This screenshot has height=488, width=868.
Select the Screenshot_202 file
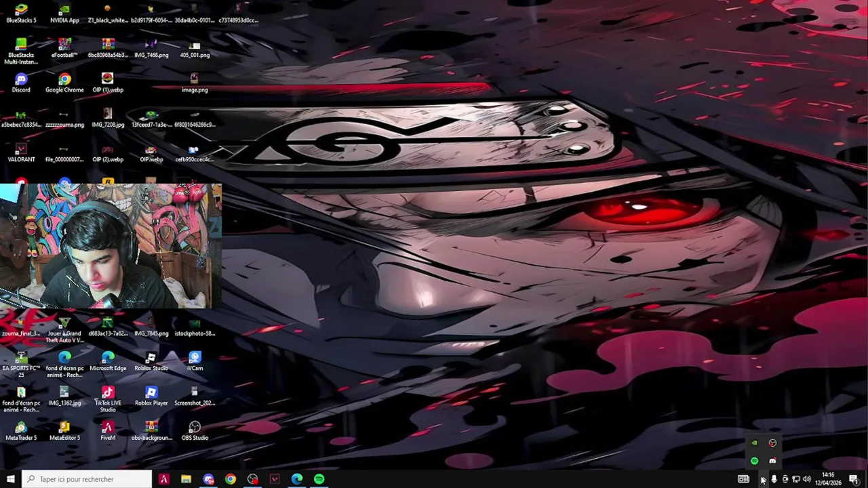195,396
